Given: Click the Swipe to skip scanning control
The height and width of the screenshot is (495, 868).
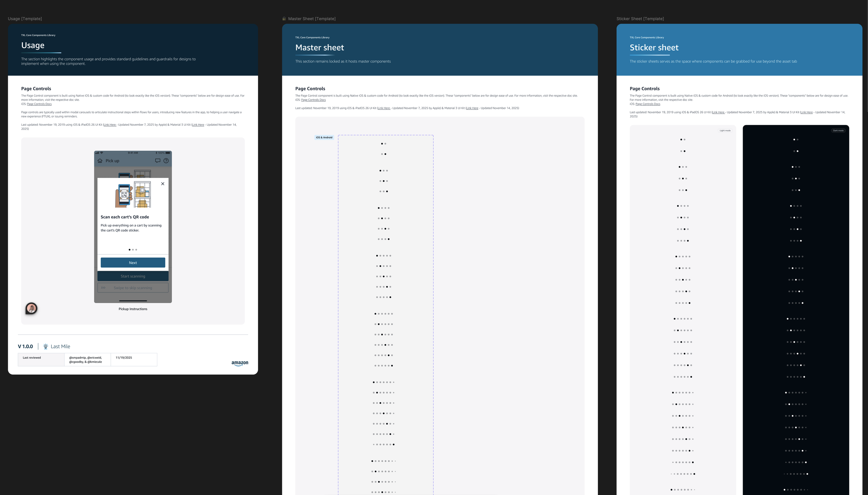Looking at the screenshot, I should (x=133, y=288).
